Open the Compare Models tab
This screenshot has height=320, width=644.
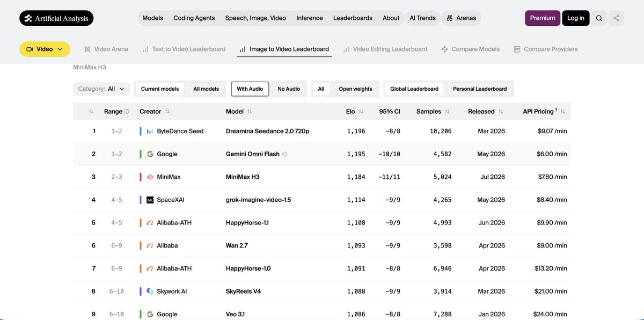[x=471, y=49]
